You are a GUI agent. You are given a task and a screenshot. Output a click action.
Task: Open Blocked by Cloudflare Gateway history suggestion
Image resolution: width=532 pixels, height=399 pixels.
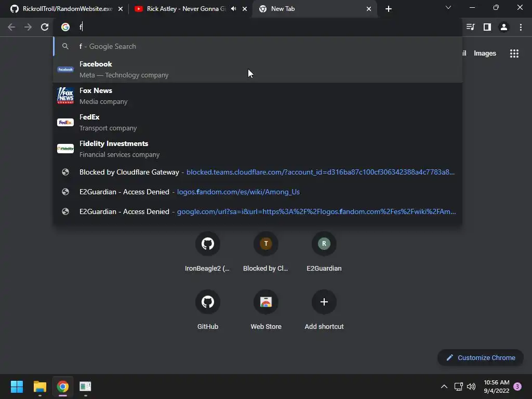[258, 172]
